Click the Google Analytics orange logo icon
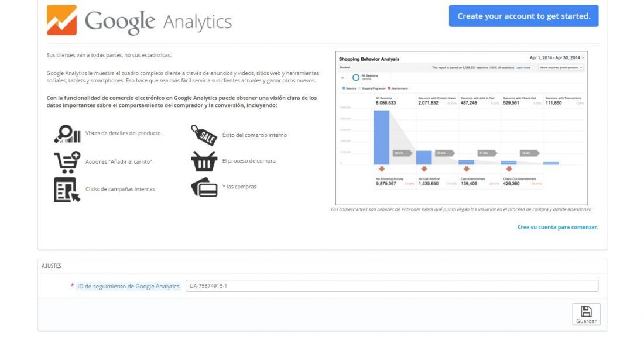This screenshot has height=344, width=644. [61, 20]
